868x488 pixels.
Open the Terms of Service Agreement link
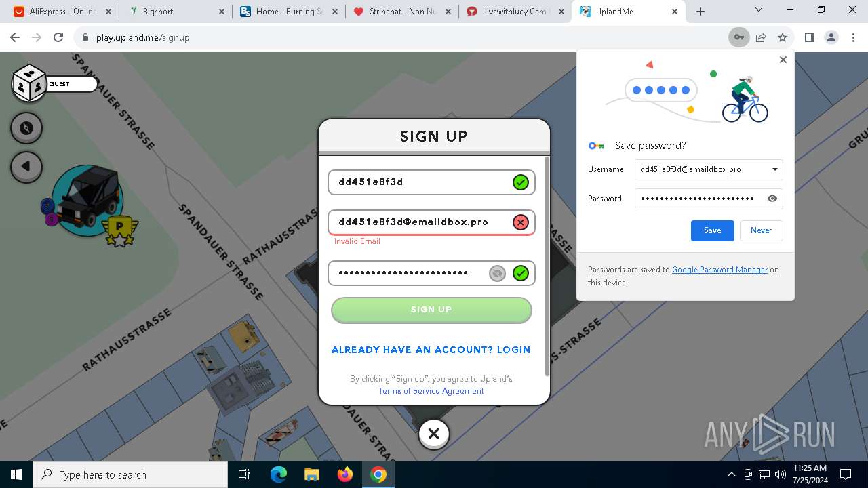coord(431,391)
